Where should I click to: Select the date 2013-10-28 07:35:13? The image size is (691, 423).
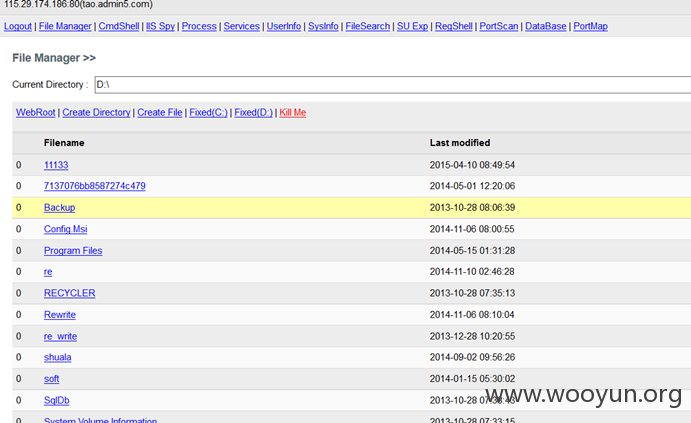pos(472,293)
